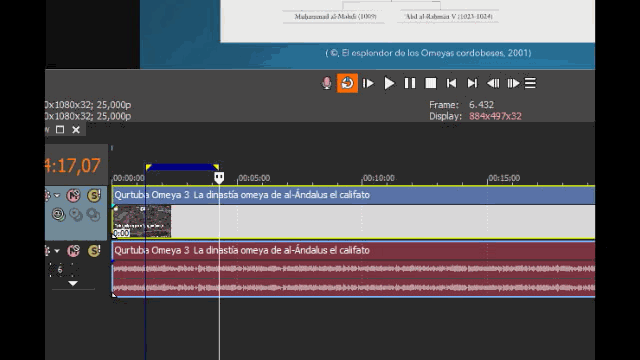Click the video event thumbnail frame
The image size is (640, 360).
[142, 221]
